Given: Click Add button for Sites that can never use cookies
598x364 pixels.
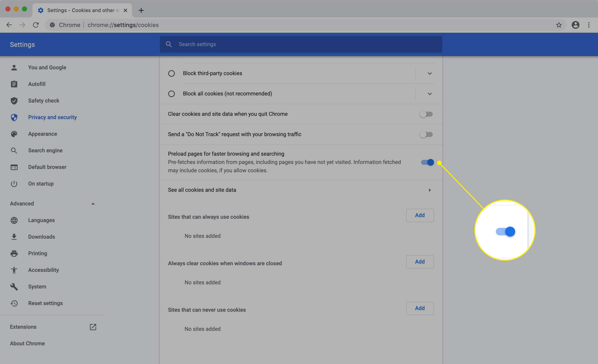Looking at the screenshot, I should 419,308.
